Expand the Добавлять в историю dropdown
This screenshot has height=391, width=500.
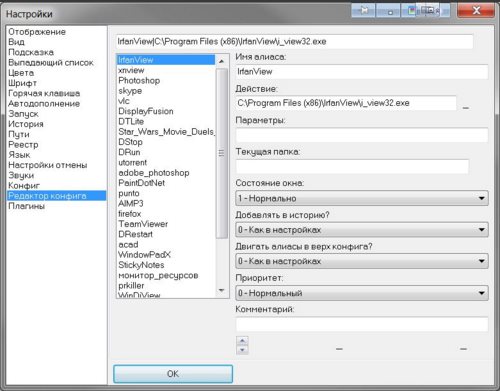[x=362, y=230]
